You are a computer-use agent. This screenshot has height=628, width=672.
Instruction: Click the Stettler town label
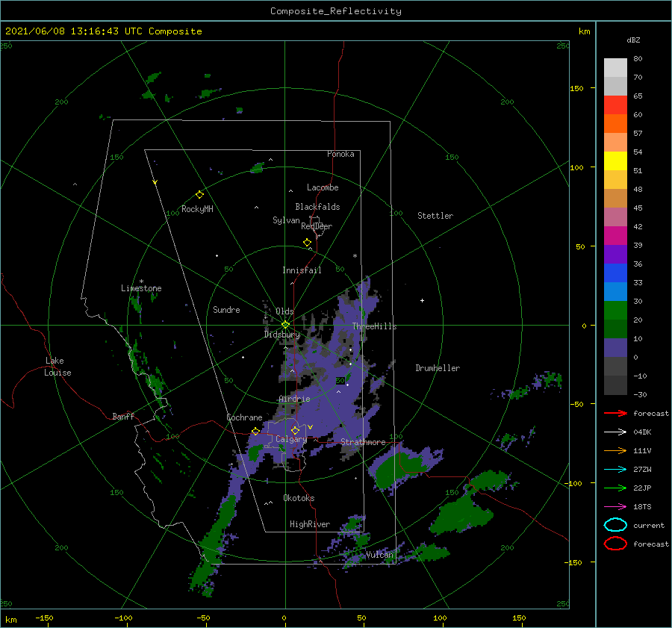tap(435, 216)
